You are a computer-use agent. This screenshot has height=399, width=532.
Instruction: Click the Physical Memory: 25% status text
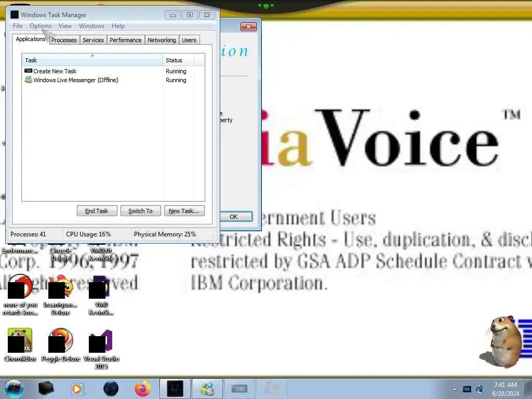165,234
